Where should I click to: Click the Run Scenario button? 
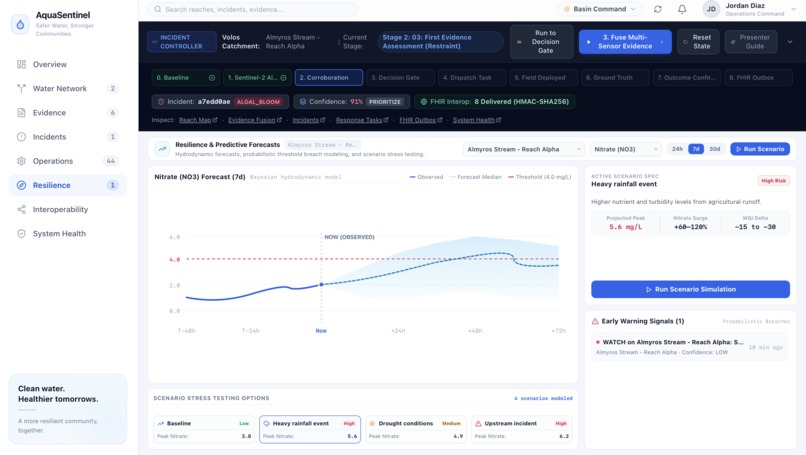(760, 149)
